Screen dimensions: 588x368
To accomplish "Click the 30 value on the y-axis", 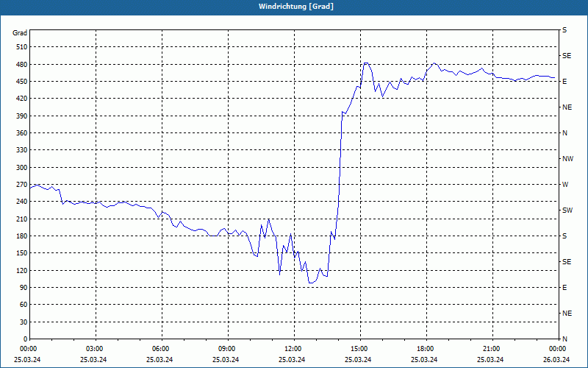I will coord(24,322).
